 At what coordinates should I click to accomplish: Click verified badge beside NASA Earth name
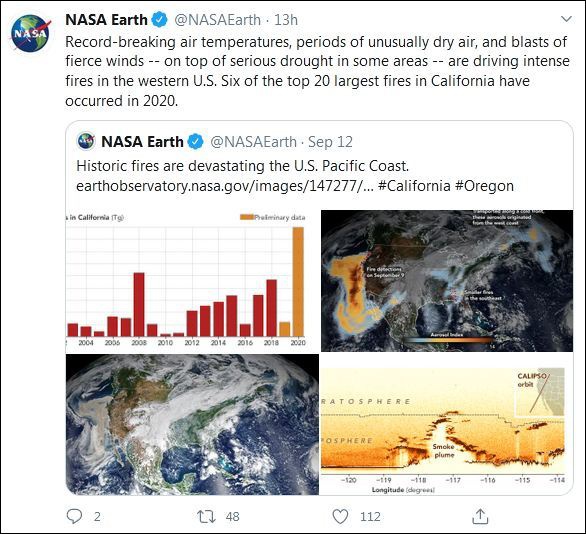coord(160,19)
